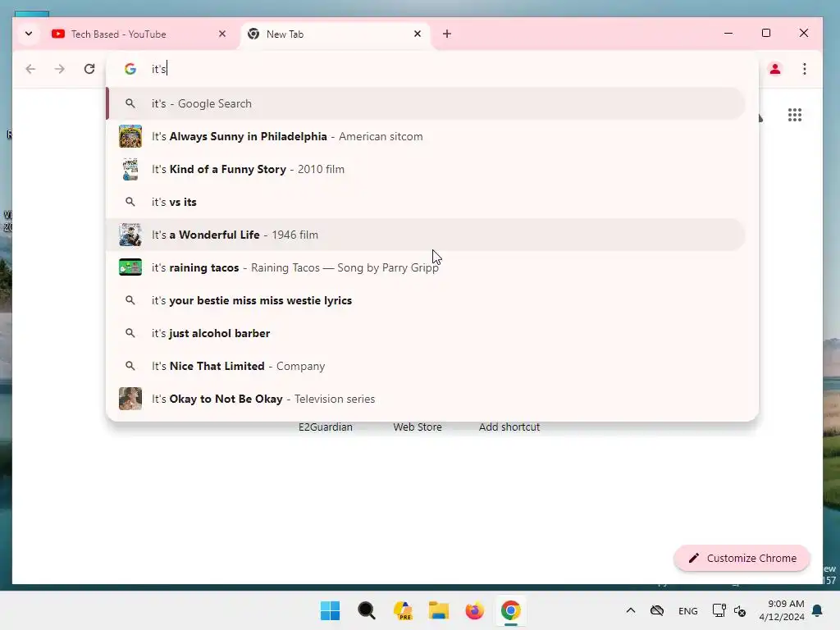Choose It's Kind of a Funny Story suggestion
This screenshot has height=630, width=840.
426,169
